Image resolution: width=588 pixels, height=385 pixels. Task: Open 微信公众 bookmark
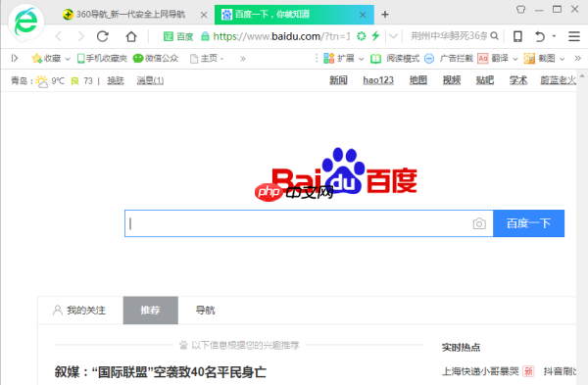pos(156,58)
